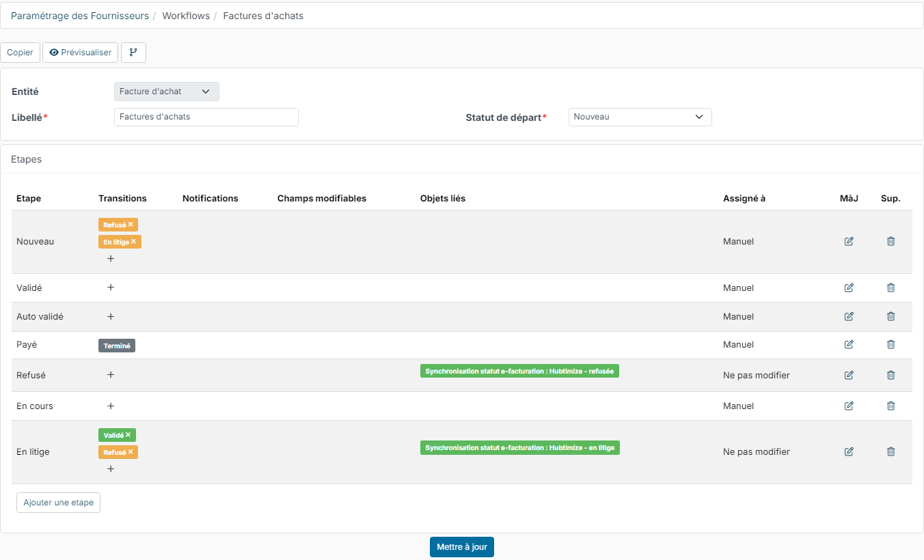Add a transition to Auto validé step
Image resolution: width=924 pixels, height=560 pixels.
(x=111, y=316)
